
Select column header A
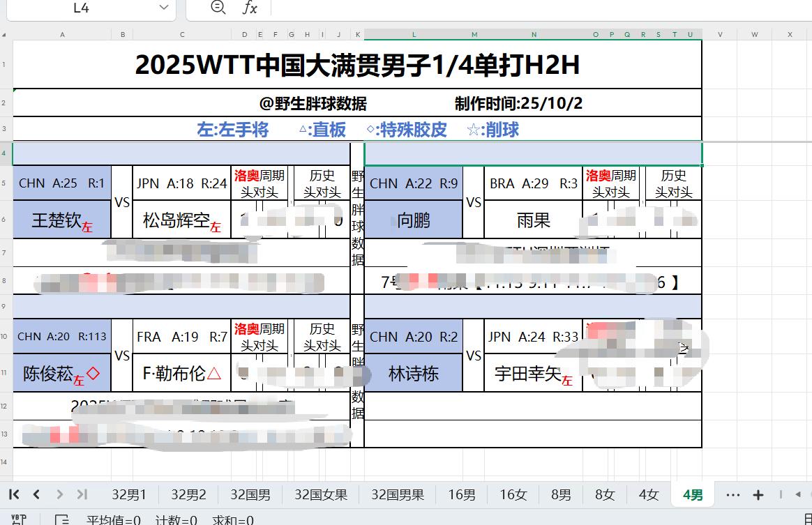62,35
